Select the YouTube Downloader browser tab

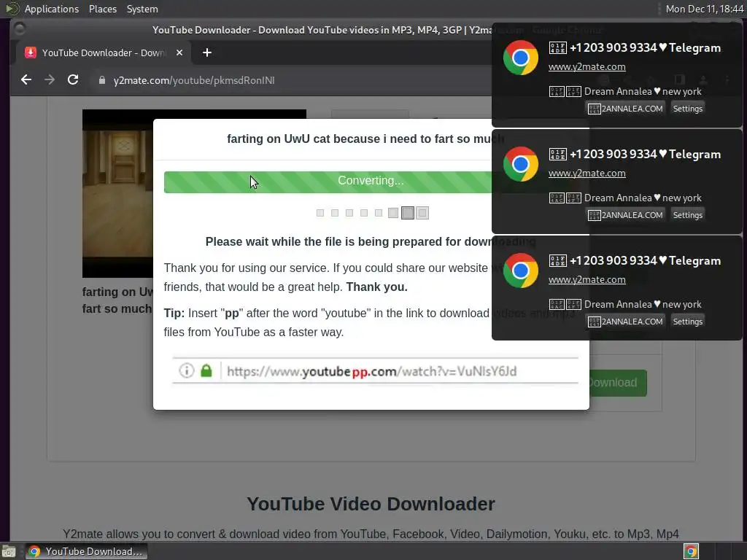[x=104, y=52]
